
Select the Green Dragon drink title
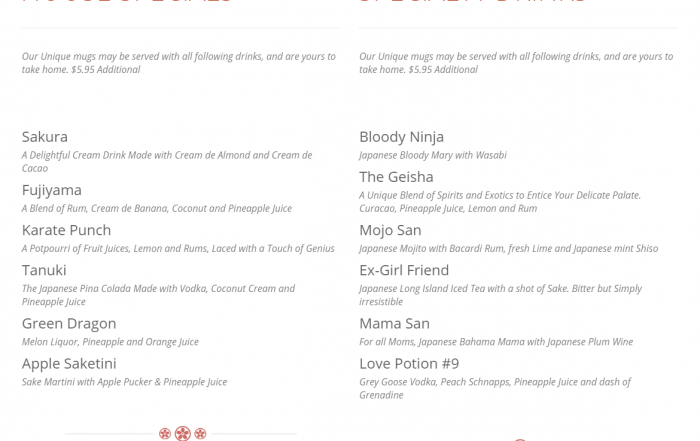[69, 323]
